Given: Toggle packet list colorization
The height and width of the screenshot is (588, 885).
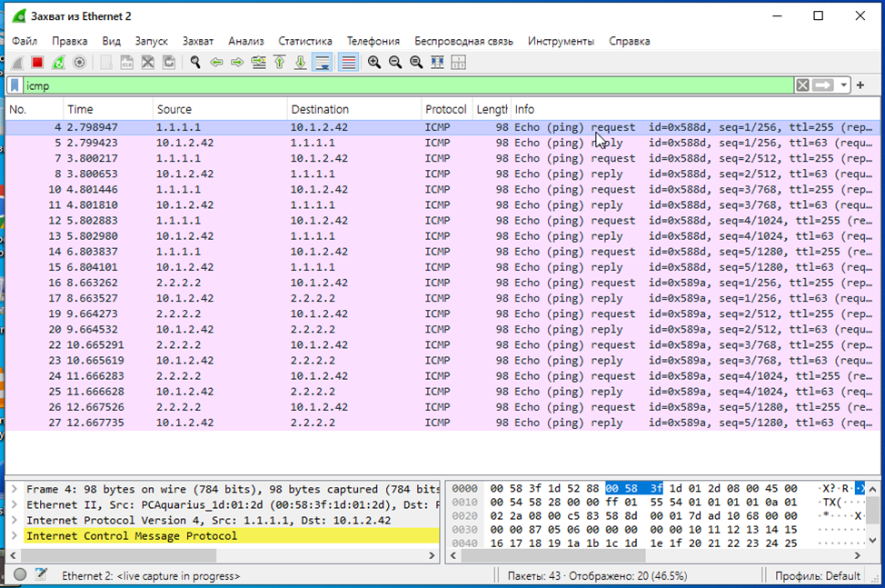Looking at the screenshot, I should point(347,63).
